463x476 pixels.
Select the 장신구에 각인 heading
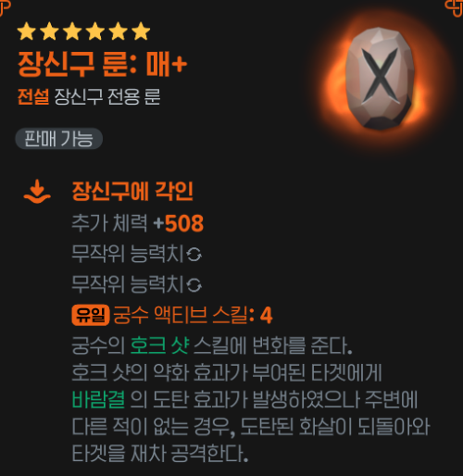click(132, 191)
